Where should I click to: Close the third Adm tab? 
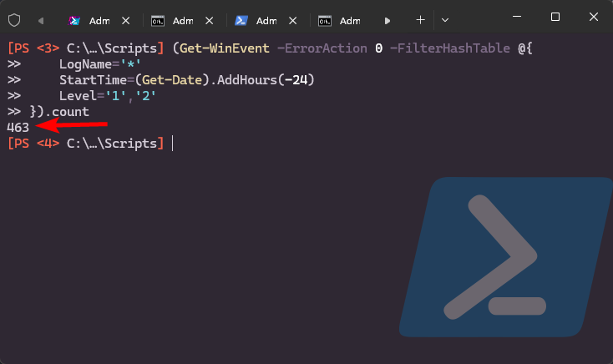point(292,21)
